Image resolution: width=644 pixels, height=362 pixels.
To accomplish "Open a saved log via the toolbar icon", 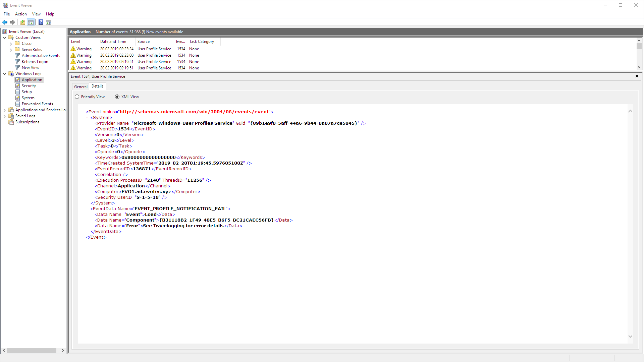I will (22, 22).
